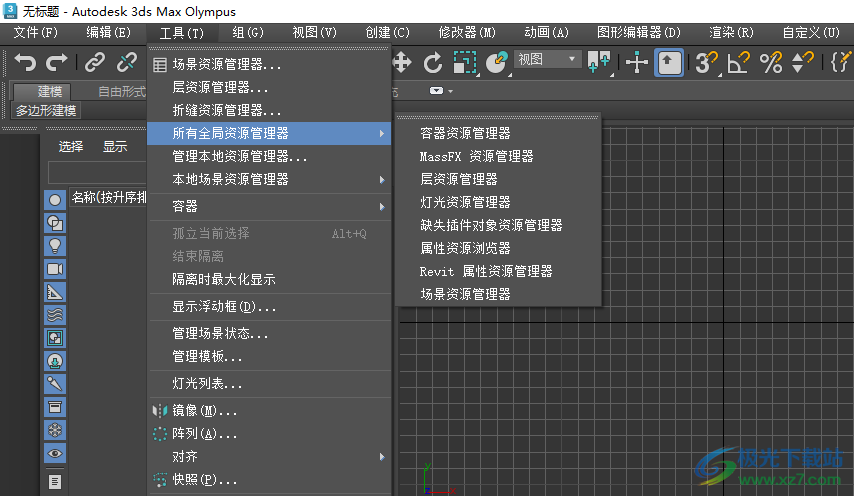
Task: Toggle display of cameras filter icon
Action: (55, 269)
